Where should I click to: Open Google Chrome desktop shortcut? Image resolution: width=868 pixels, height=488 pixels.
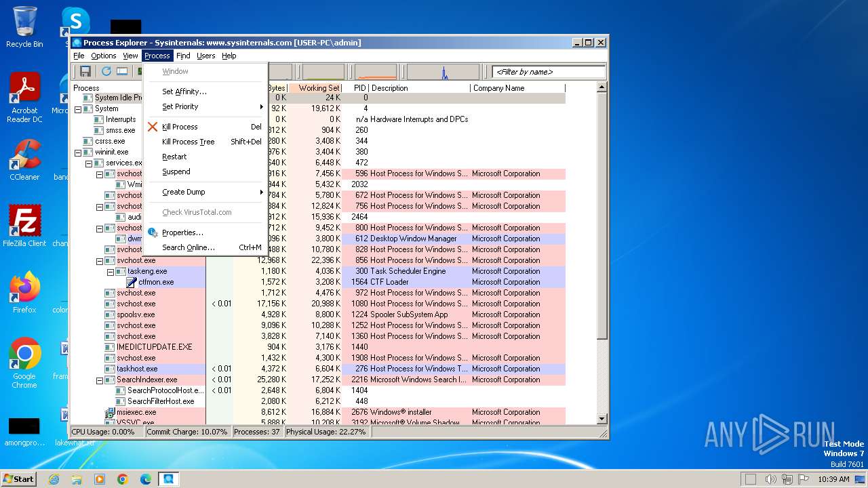click(x=24, y=363)
